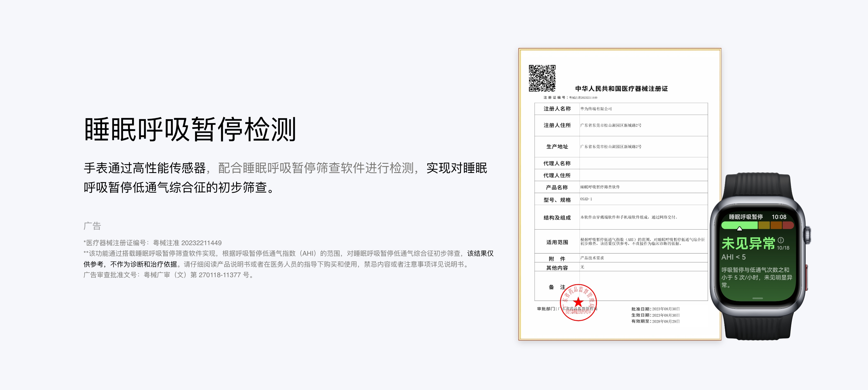Click the white triangle pointer under AHI bar
The image size is (868, 390).
click(x=739, y=229)
